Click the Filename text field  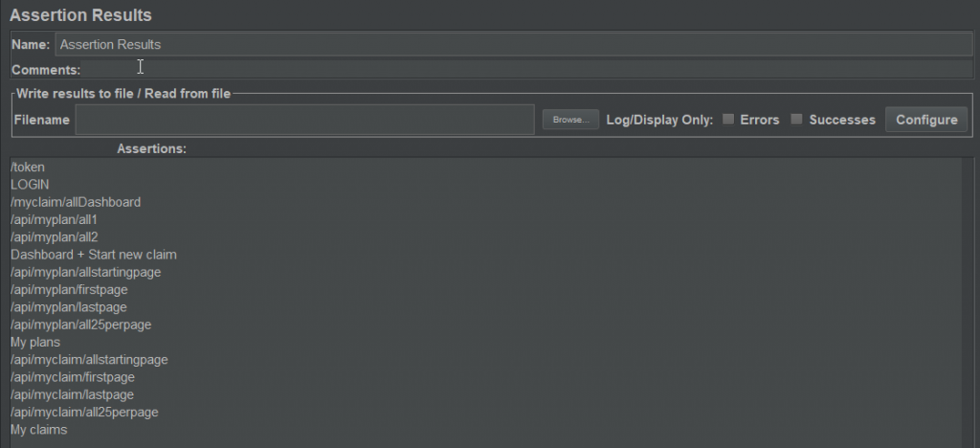click(304, 120)
